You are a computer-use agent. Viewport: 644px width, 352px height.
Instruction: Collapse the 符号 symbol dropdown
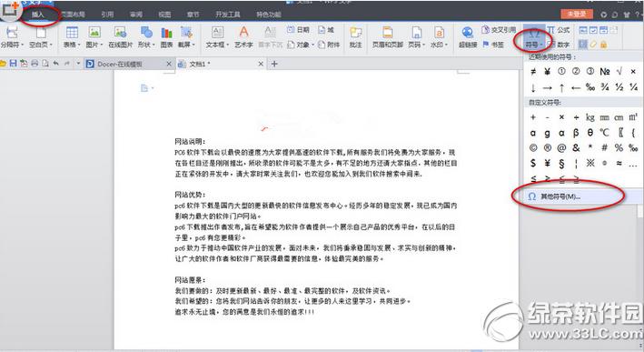pos(533,37)
